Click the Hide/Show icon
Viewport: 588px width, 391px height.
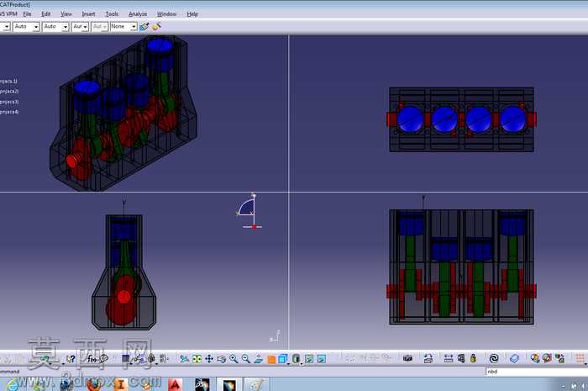coord(309,359)
